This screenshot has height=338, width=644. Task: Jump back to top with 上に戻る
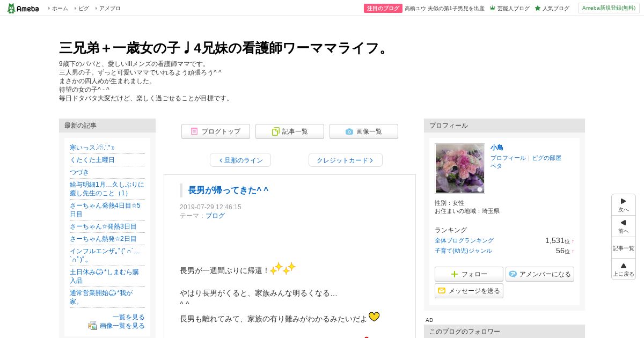pos(624,269)
